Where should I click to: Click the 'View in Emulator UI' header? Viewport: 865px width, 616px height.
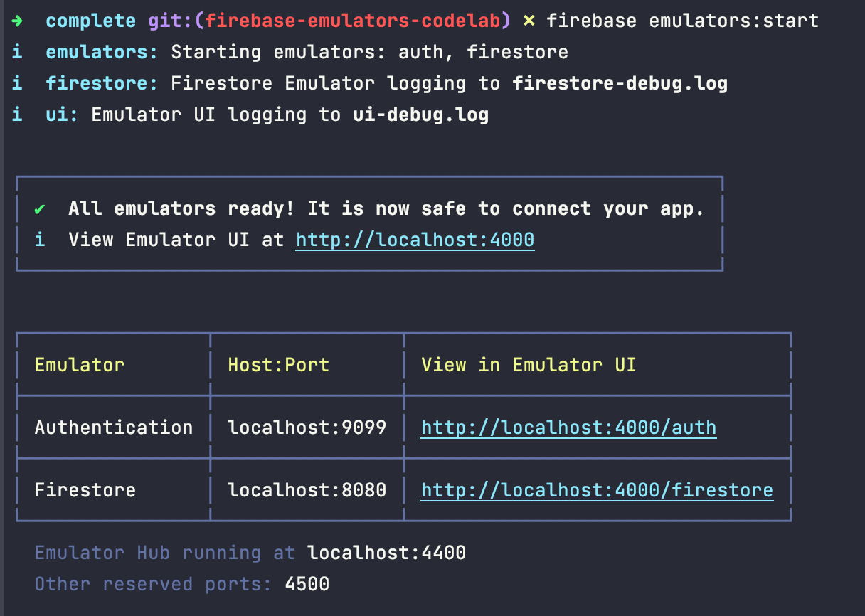coord(529,365)
